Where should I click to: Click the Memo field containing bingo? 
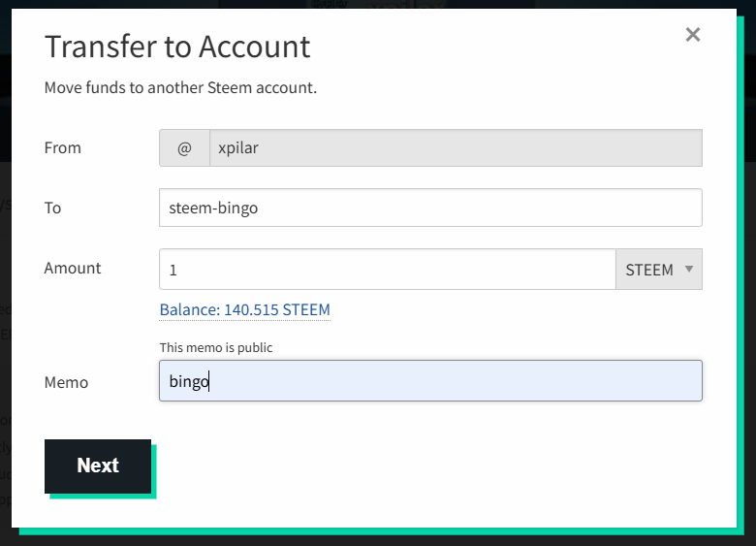[430, 380]
